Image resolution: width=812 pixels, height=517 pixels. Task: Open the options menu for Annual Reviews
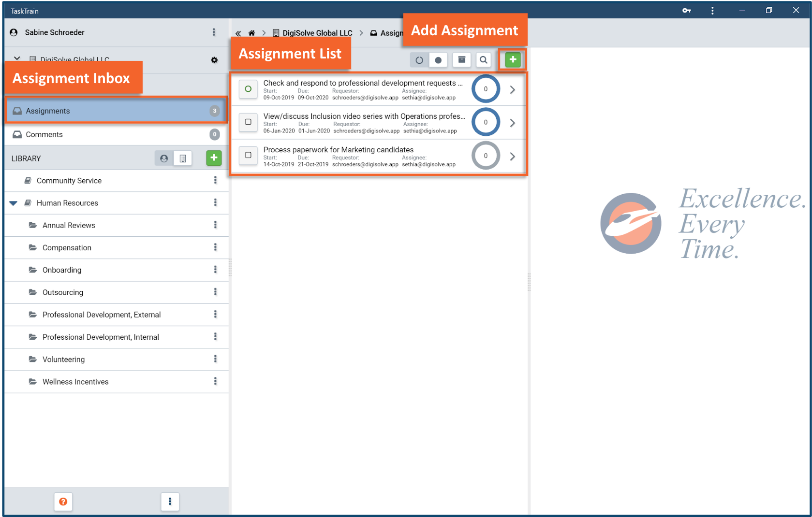215,225
